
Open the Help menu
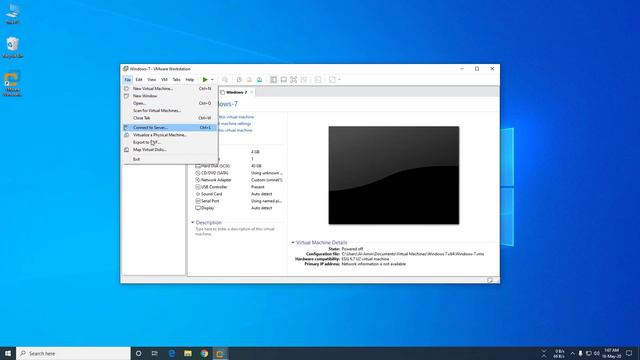point(190,80)
